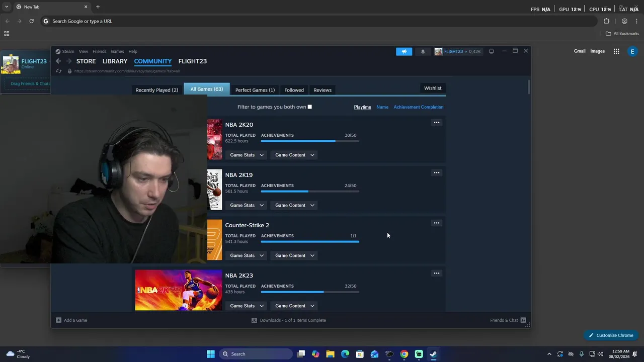
Task: Expand Game Content for Counter-Strike 2
Action: [x=295, y=255]
